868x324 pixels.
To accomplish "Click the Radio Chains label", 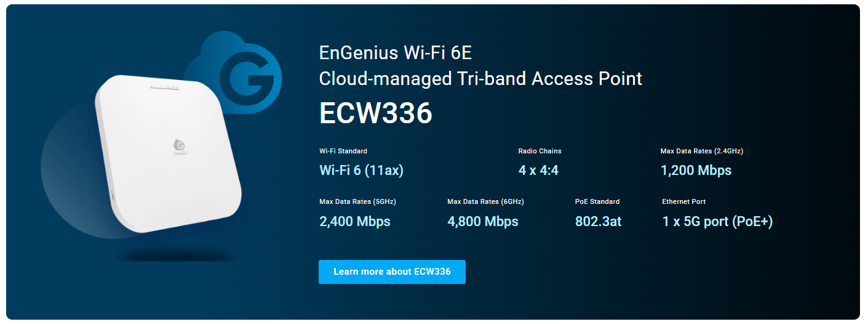I will (540, 151).
